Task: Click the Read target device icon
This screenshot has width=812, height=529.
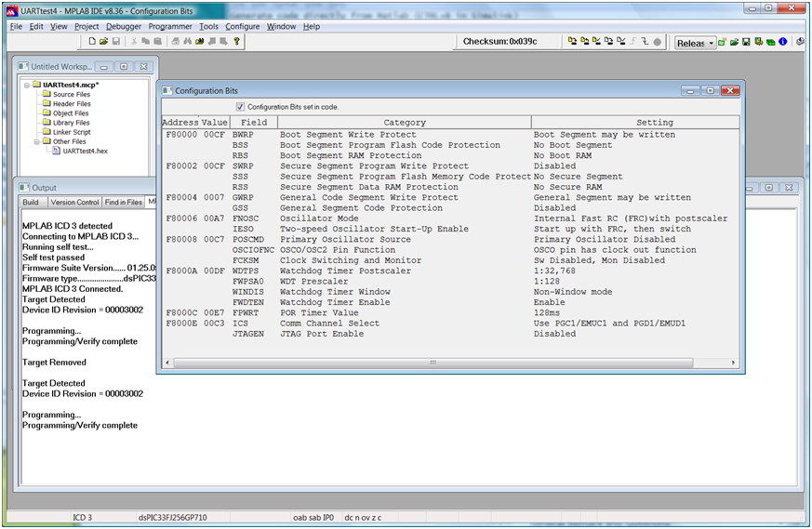Action: point(585,41)
